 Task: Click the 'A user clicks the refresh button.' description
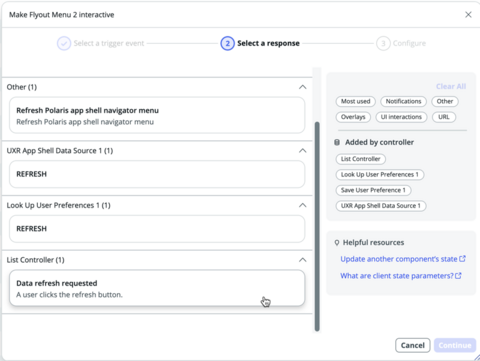pyautogui.click(x=69, y=295)
